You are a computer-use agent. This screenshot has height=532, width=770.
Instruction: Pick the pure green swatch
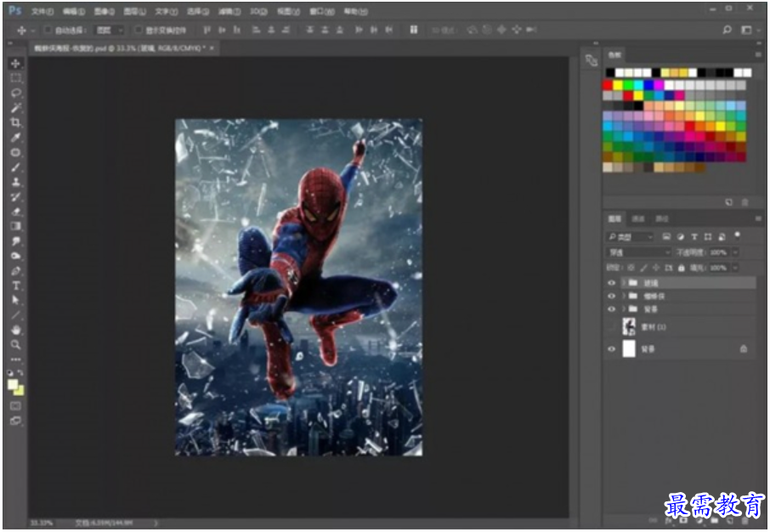click(628, 85)
